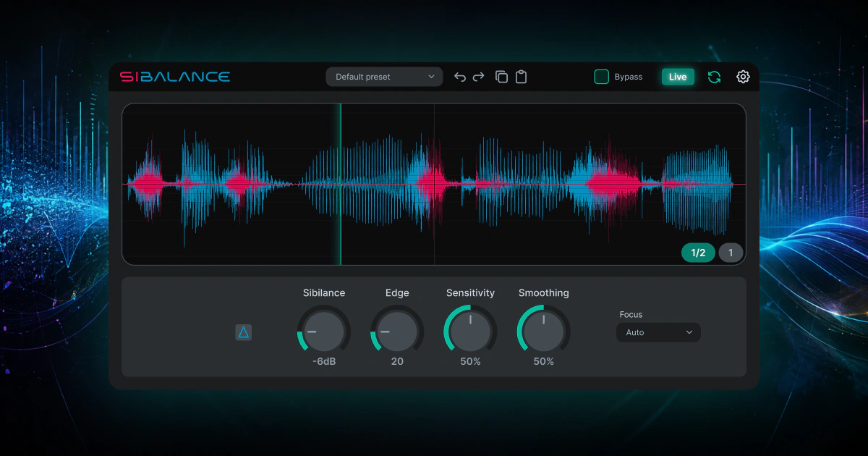
Task: Click the Sibilance knob
Action: pyautogui.click(x=324, y=331)
